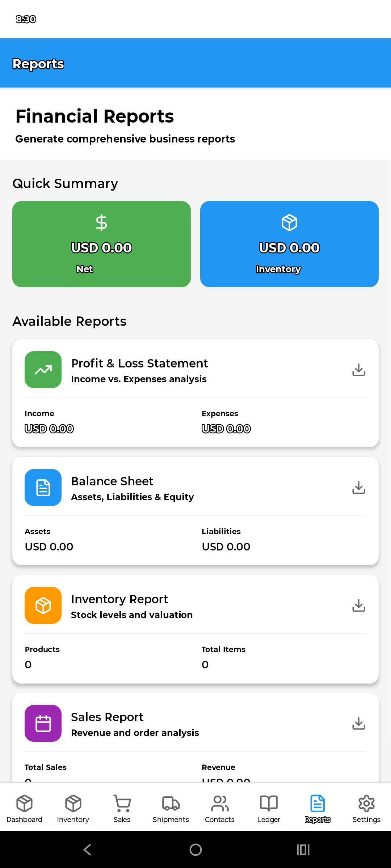Navigate to the Shipments tab
This screenshot has width=391, height=868.
(171, 809)
